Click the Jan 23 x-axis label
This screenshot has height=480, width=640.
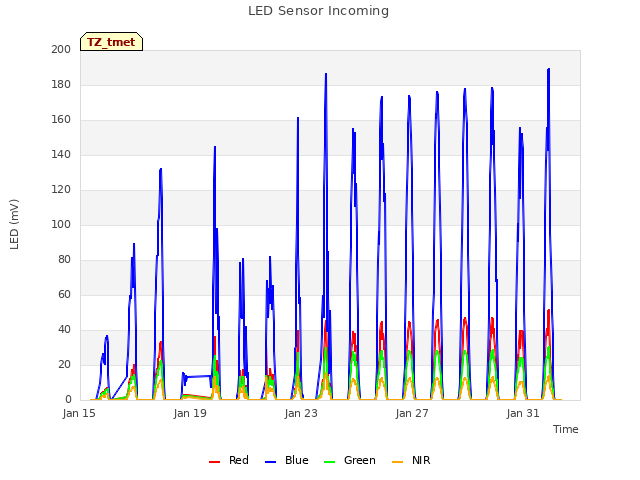(x=301, y=413)
